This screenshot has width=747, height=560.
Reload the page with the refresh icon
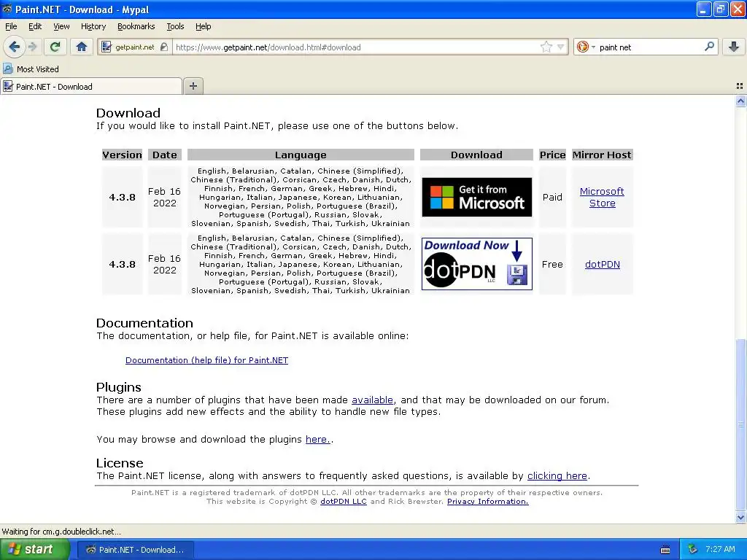(x=55, y=47)
